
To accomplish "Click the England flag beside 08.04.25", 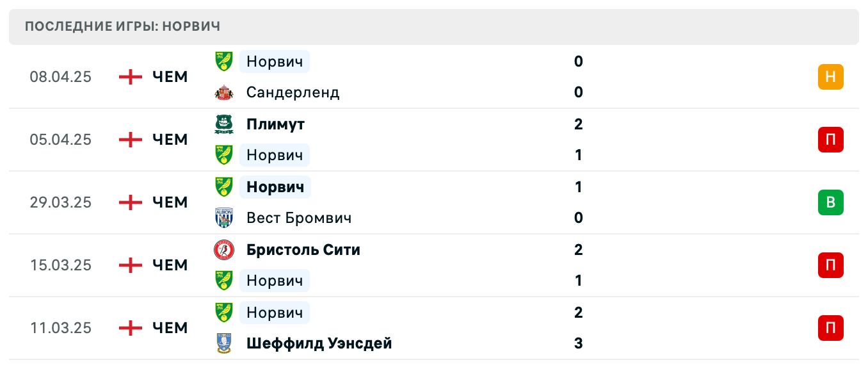I will click(x=130, y=76).
